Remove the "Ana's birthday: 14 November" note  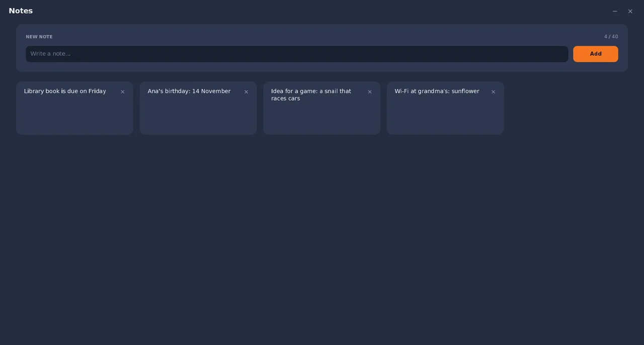246,92
